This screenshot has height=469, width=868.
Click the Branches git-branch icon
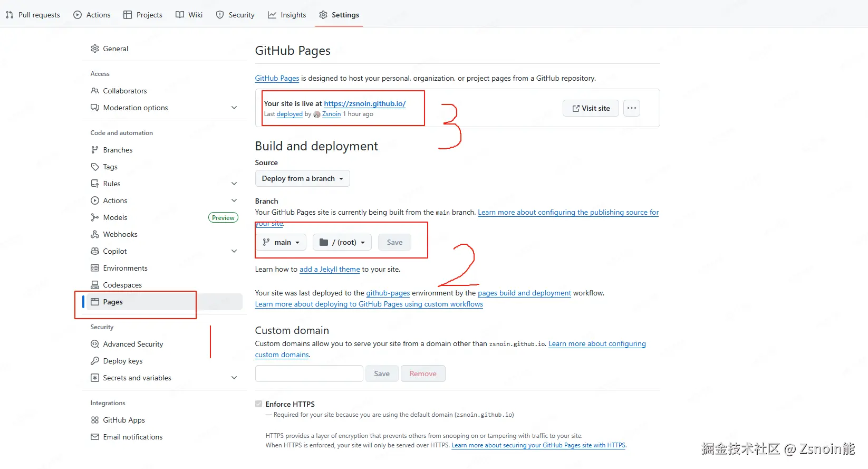tap(95, 150)
